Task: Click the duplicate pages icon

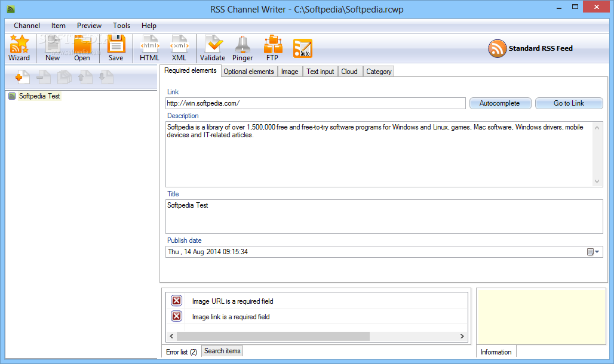Action: pos(65,77)
